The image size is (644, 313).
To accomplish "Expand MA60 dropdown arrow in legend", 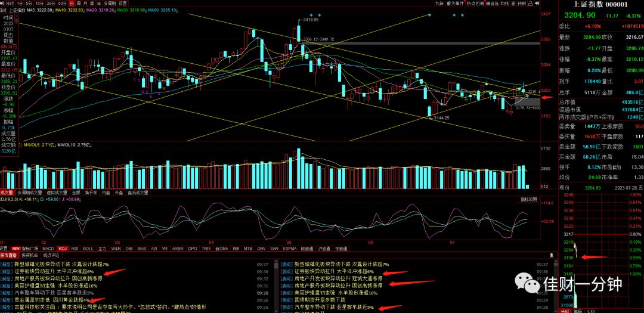I will pyautogui.click(x=177, y=10).
